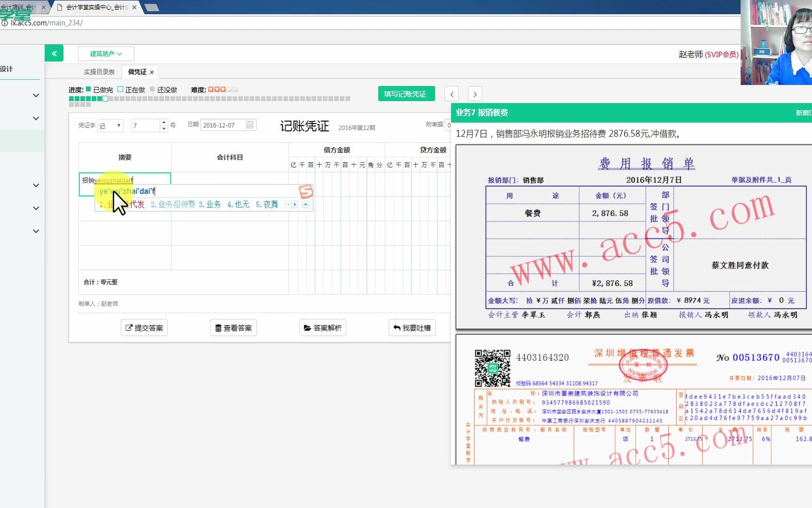Click the site info icon in the address bar
Image resolution: width=812 pixels, height=508 pixels.
(x=6, y=23)
